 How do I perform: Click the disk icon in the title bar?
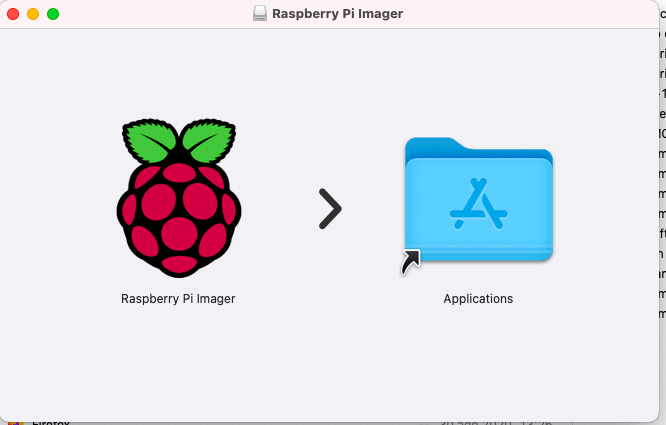260,14
